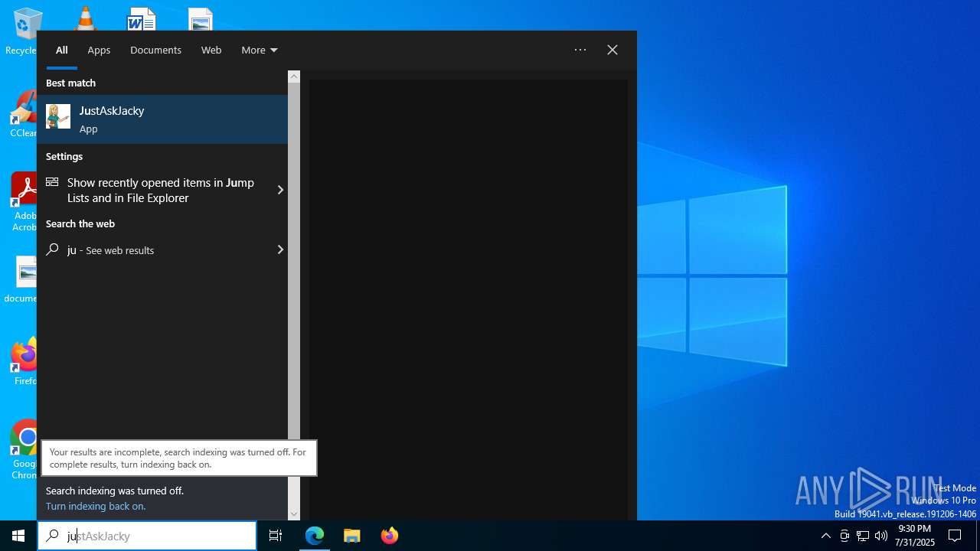Select the image file icon beside Word document
The width and height of the screenshot is (980, 551).
pos(200,18)
